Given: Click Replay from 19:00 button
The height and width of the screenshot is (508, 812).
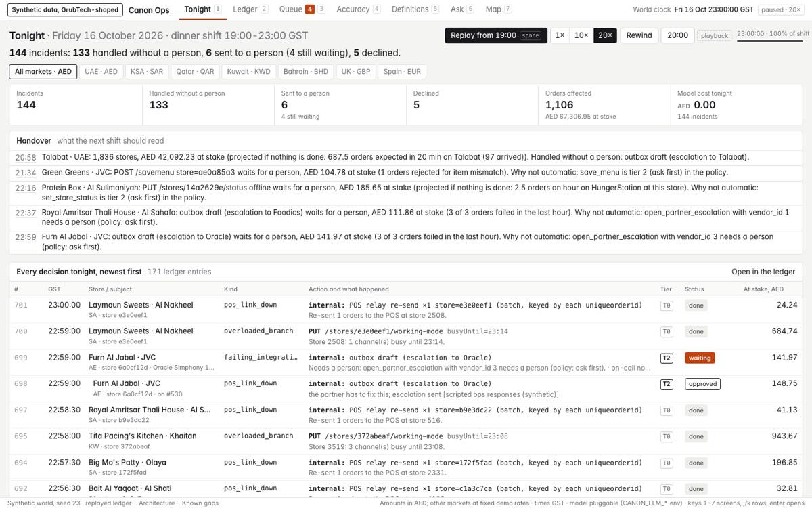Looking at the screenshot, I should (495, 35).
